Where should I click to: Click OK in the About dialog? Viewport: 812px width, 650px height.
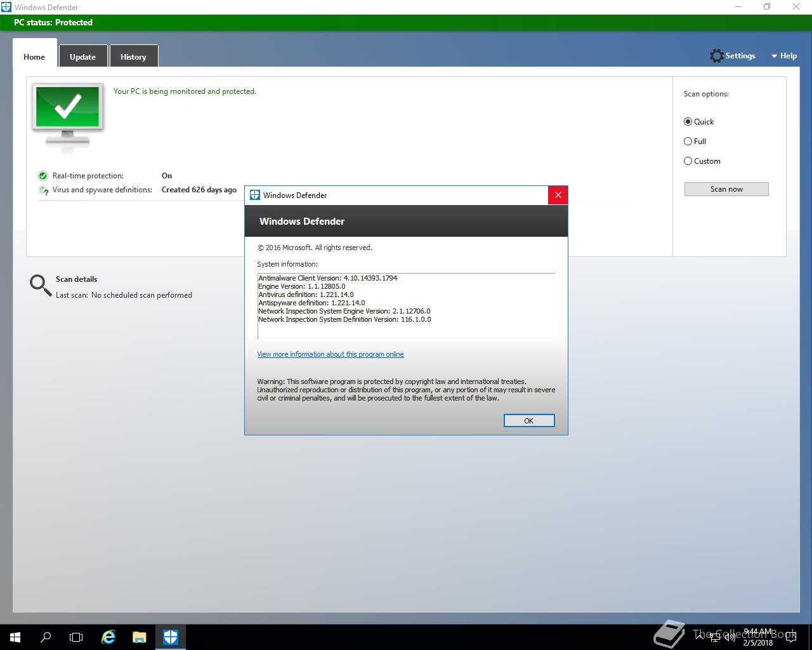529,421
